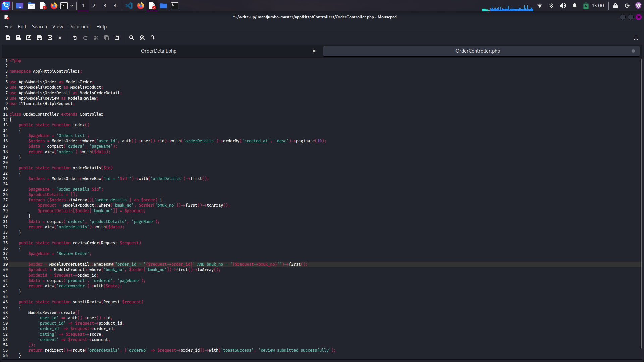
Task: Click the Find and Replace icon
Action: pyautogui.click(x=142, y=38)
